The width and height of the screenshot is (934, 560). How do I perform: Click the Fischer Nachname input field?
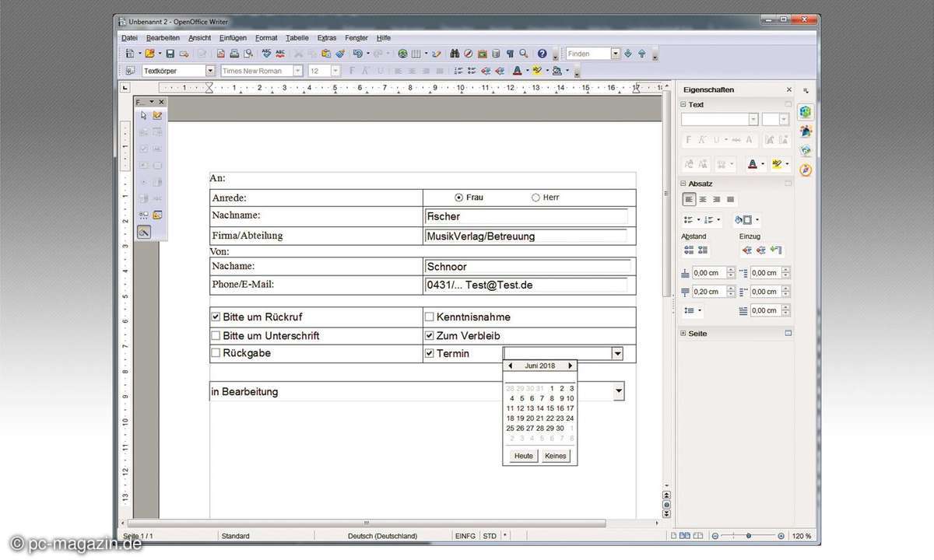(x=526, y=216)
